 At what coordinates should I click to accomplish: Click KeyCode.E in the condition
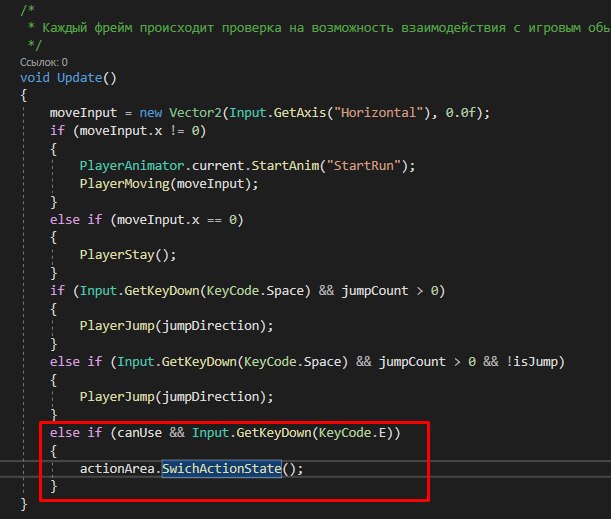[355, 433]
